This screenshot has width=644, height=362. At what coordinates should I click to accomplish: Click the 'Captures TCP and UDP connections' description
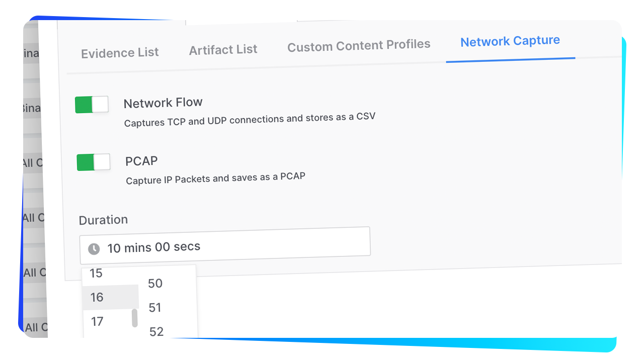pyautogui.click(x=250, y=120)
